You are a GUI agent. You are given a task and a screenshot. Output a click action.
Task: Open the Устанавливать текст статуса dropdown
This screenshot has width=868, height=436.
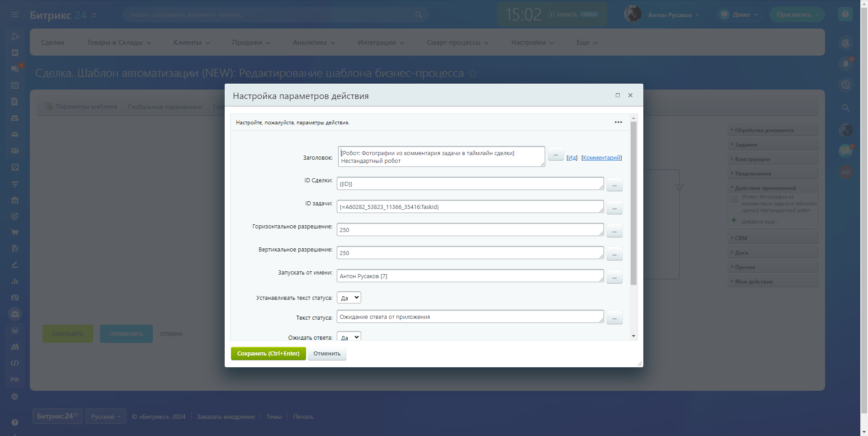(x=349, y=298)
